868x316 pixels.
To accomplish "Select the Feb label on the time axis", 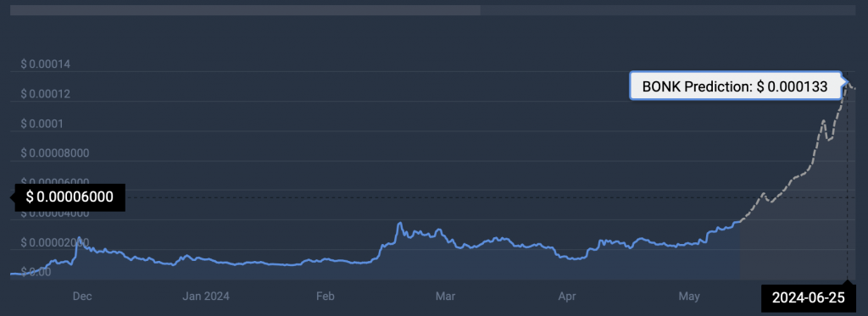I will click(325, 297).
